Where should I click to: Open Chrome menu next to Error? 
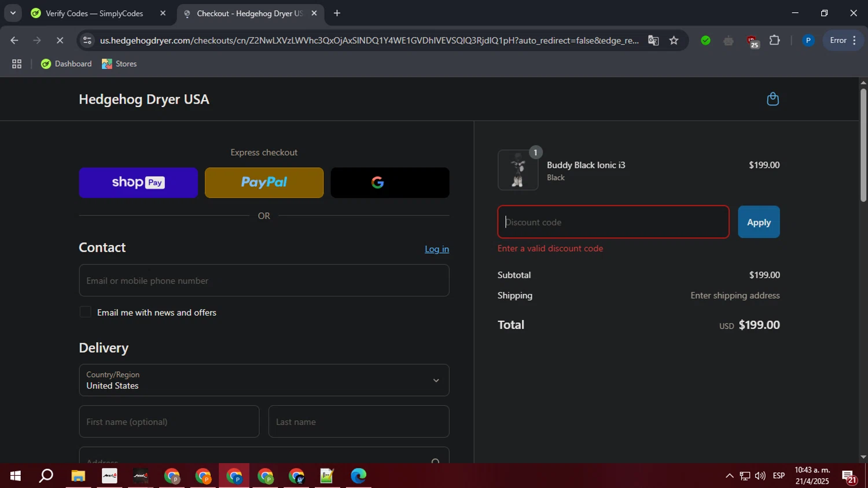click(x=855, y=41)
